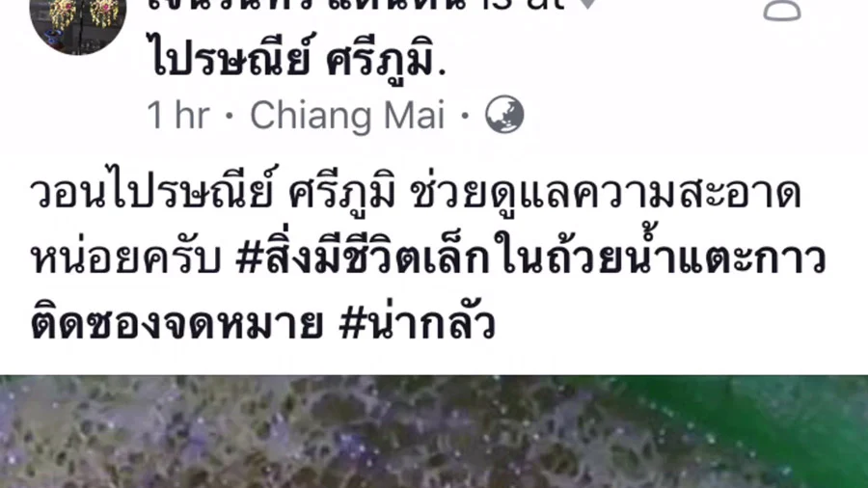This screenshot has width=868, height=488.
Task: Click the "1 hr" post timestamp
Action: pos(178,116)
